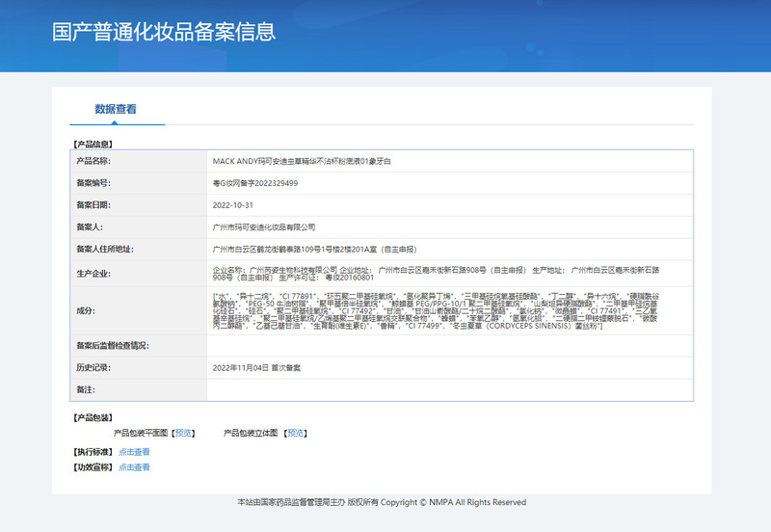Open 点击查看 link beside 功效宣称
771x532 pixels.
coord(134,467)
